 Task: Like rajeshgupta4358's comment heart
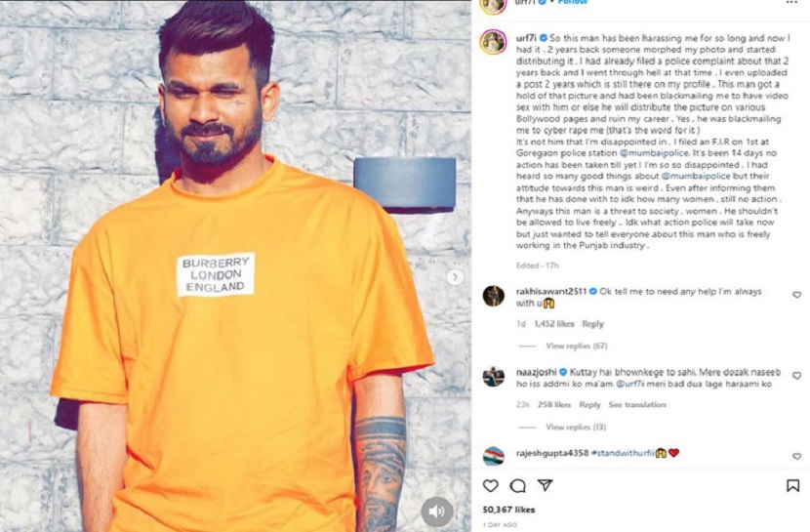tap(796, 457)
